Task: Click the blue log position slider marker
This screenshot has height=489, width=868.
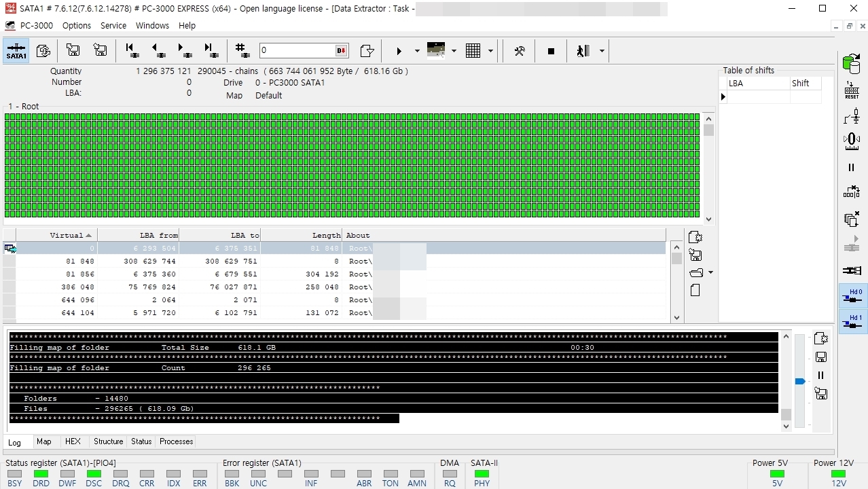Action: tap(800, 382)
